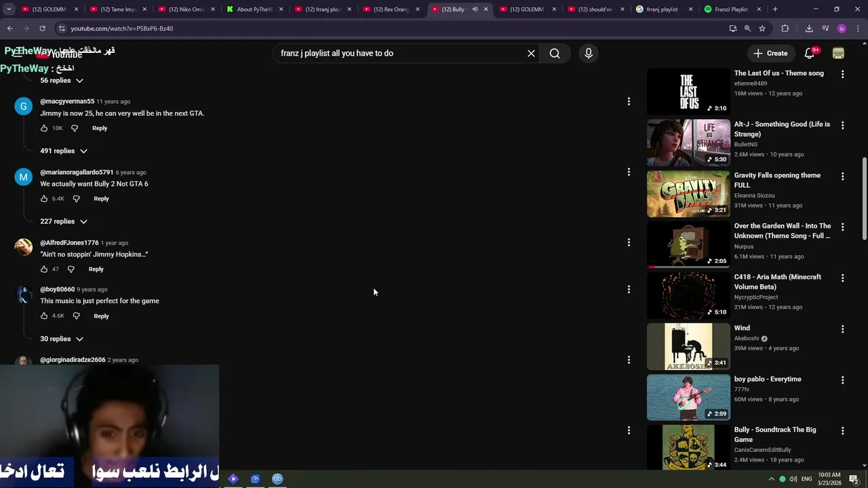The height and width of the screenshot is (488, 868).
Task: Open the account avatar menu in YouTube
Action: (x=838, y=54)
